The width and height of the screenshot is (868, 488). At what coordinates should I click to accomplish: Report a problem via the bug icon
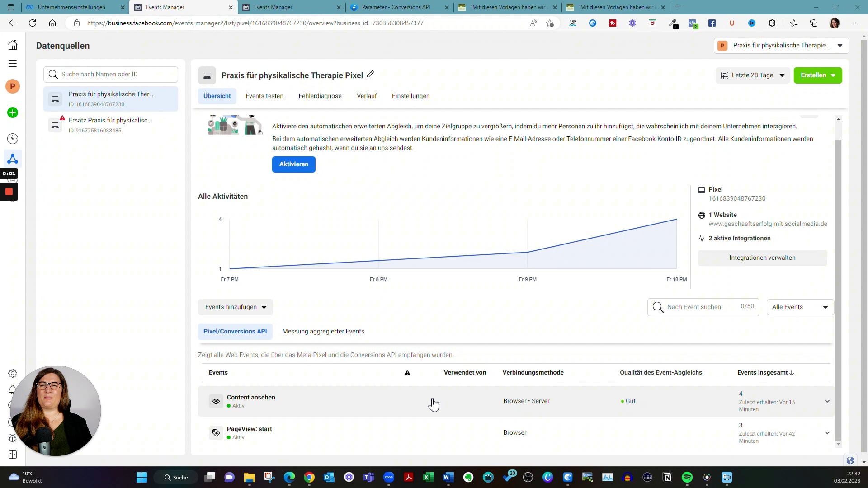tap(13, 438)
